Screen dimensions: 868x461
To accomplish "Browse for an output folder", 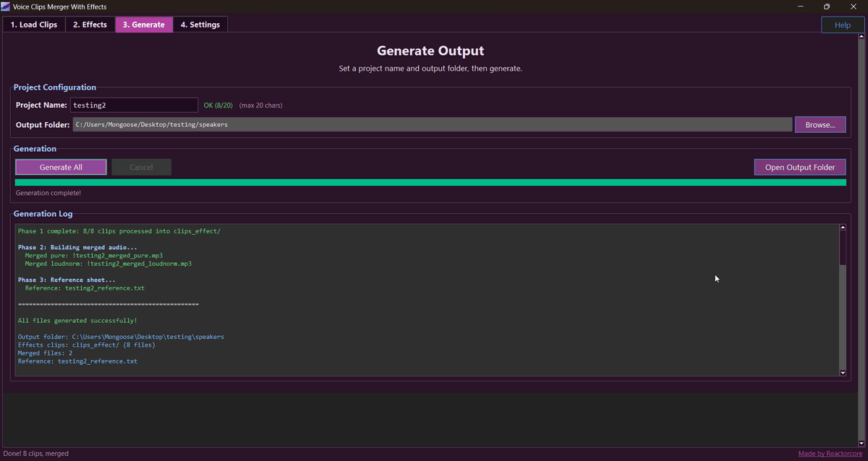I will click(x=820, y=125).
